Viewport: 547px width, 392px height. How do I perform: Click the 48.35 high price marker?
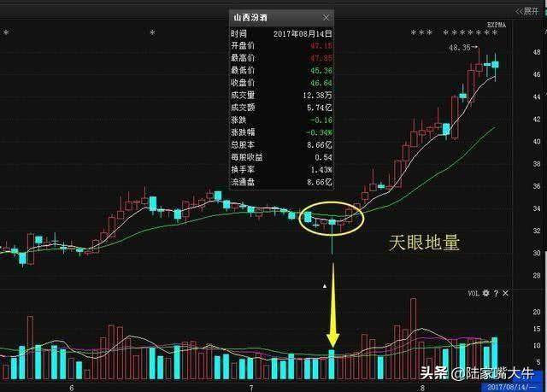(462, 47)
